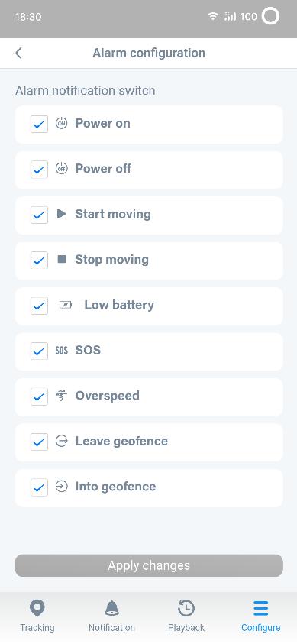Open the Playback tab
The image size is (297, 644).
[x=186, y=616]
